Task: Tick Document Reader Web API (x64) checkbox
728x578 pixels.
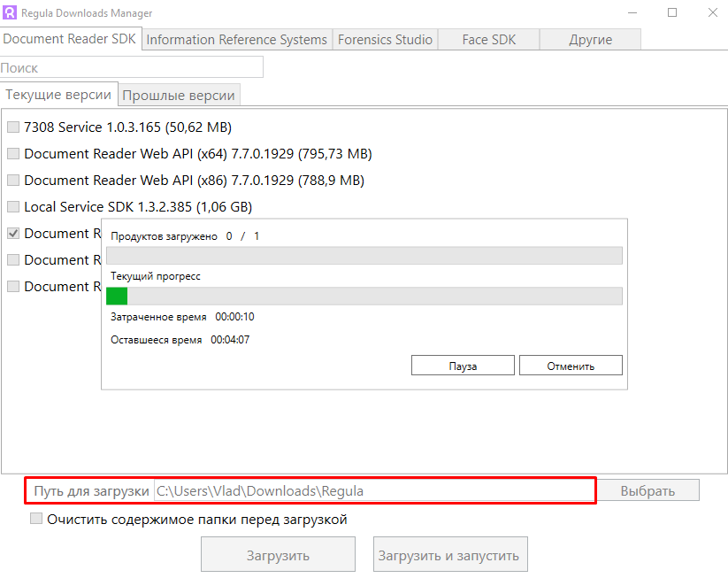Action: coord(13,153)
